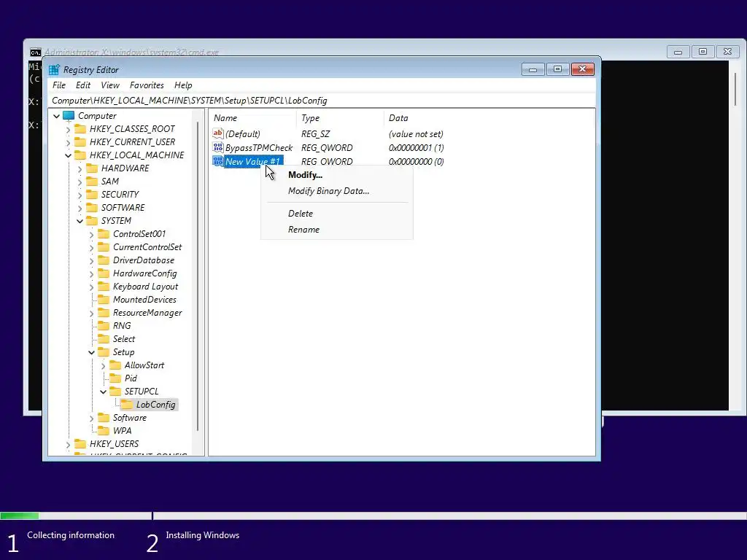Click the Type column header
Image resolution: width=747 pixels, height=560 pixels.
tap(340, 118)
